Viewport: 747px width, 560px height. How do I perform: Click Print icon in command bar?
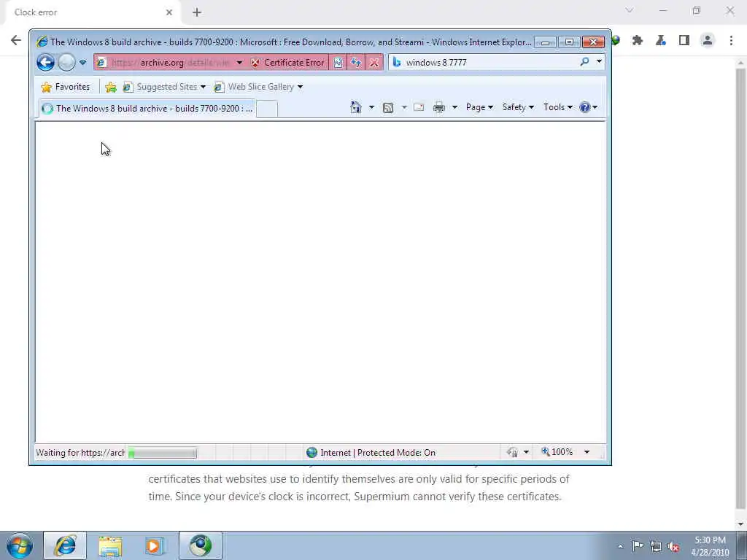pyautogui.click(x=438, y=108)
